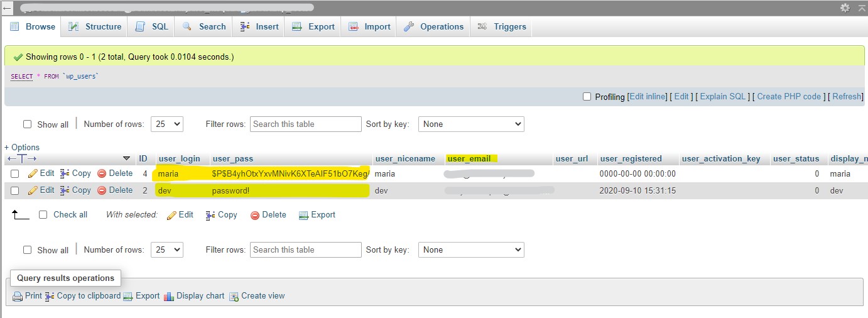Screen dimensions: 868x318
Task: Click the Explain SQL link
Action: click(722, 97)
